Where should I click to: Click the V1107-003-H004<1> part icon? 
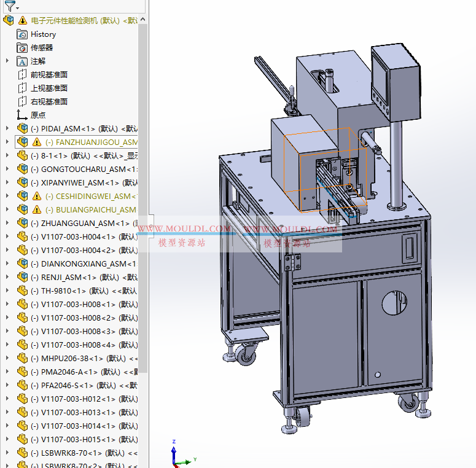(23, 236)
